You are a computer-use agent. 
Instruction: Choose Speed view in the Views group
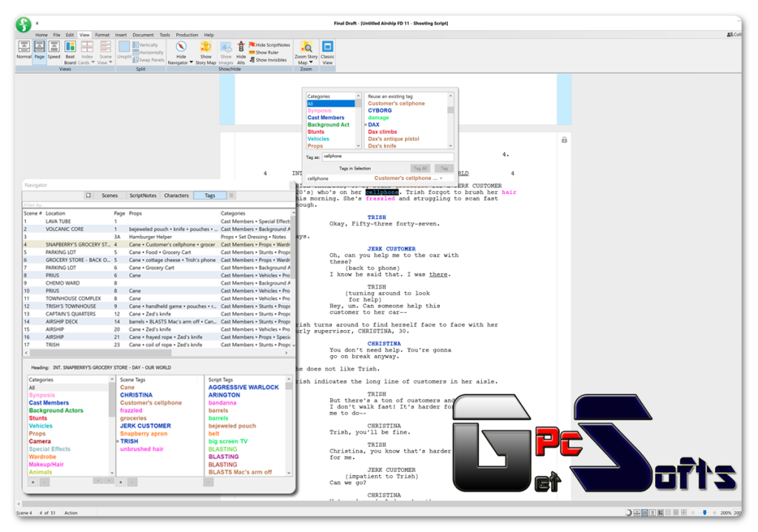tap(54, 50)
